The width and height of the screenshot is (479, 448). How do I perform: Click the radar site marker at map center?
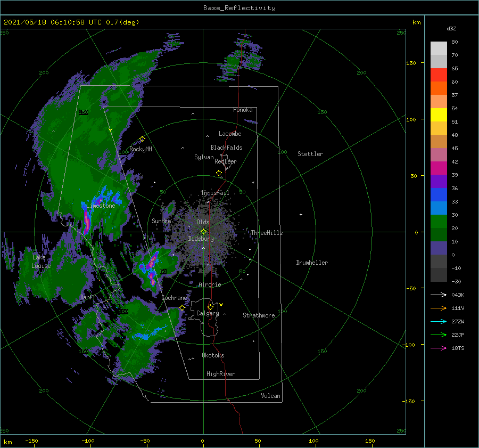click(203, 232)
